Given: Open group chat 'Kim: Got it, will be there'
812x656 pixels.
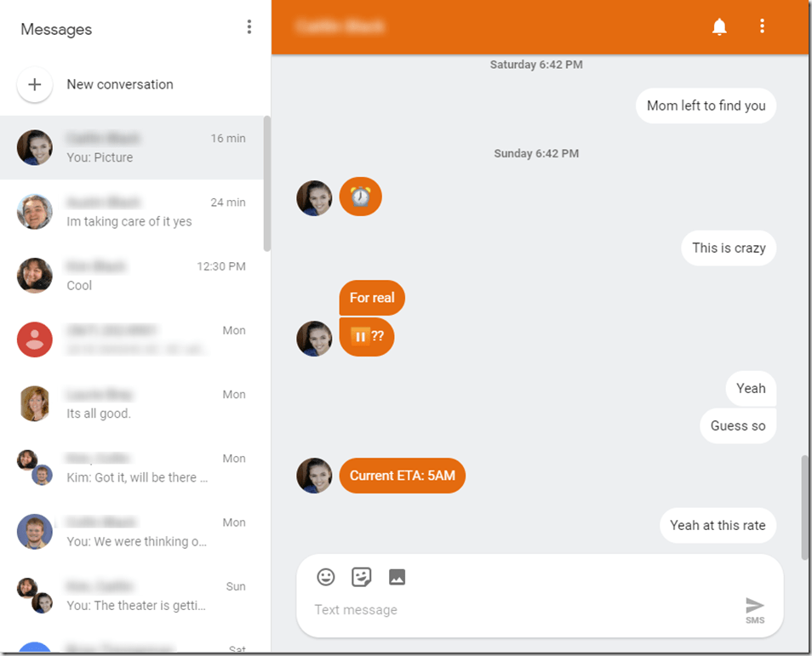Looking at the screenshot, I should (132, 468).
